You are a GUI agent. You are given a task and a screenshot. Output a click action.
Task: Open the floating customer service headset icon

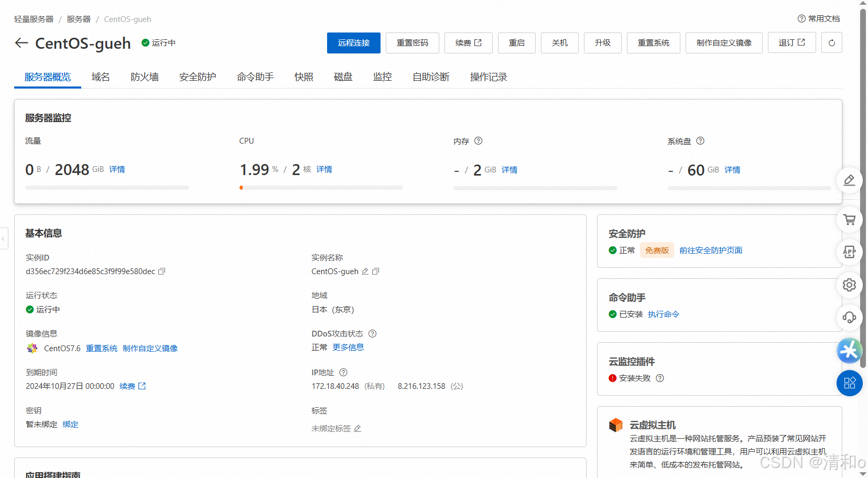tap(850, 318)
